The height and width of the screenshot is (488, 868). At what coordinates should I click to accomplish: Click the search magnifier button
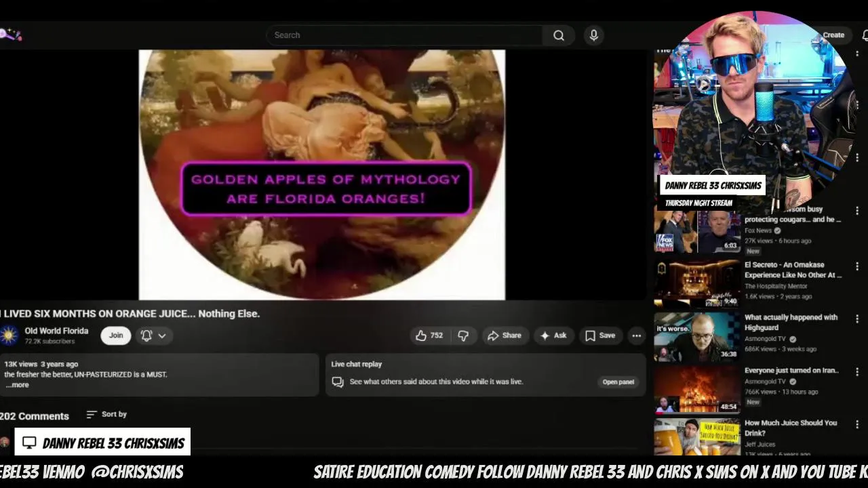point(559,35)
